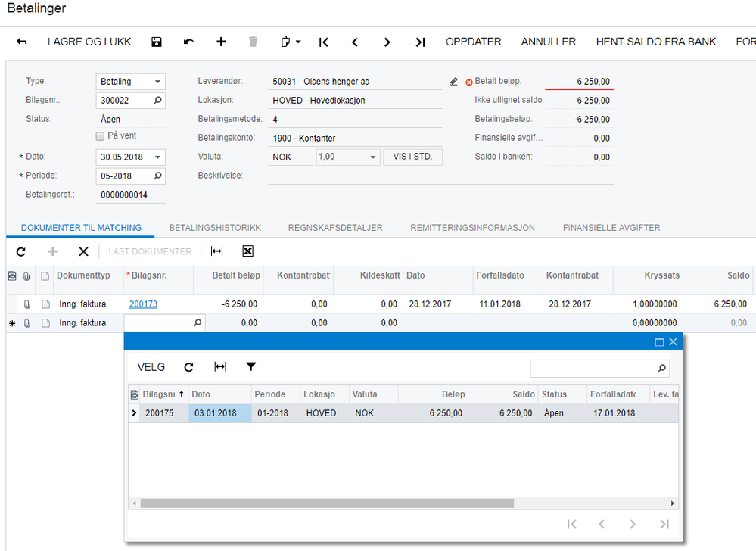Click Lagre og lukk button
This screenshot has height=551, width=756.
click(x=89, y=42)
